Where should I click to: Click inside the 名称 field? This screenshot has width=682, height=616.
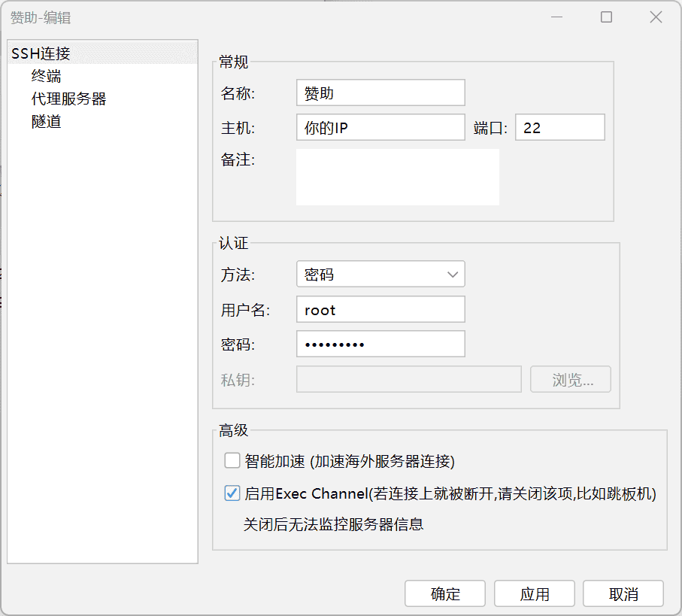pos(380,93)
